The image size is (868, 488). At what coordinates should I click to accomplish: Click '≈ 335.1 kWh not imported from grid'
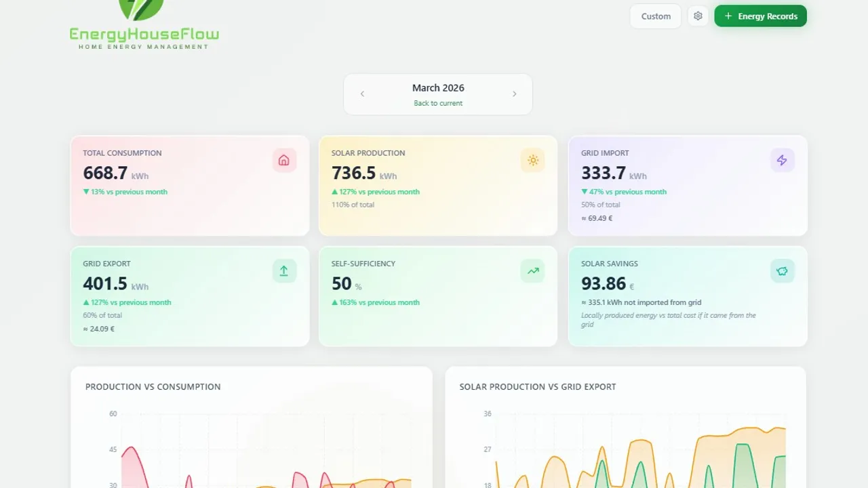(642, 302)
